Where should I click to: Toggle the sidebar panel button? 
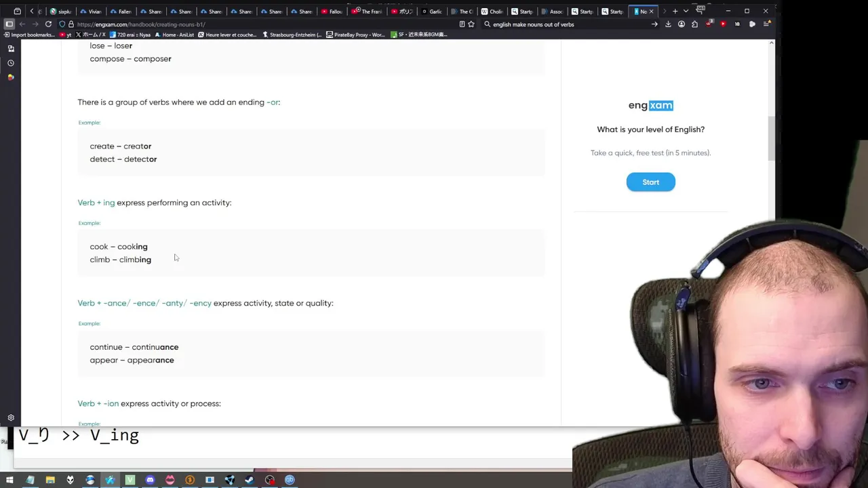tap(9, 24)
